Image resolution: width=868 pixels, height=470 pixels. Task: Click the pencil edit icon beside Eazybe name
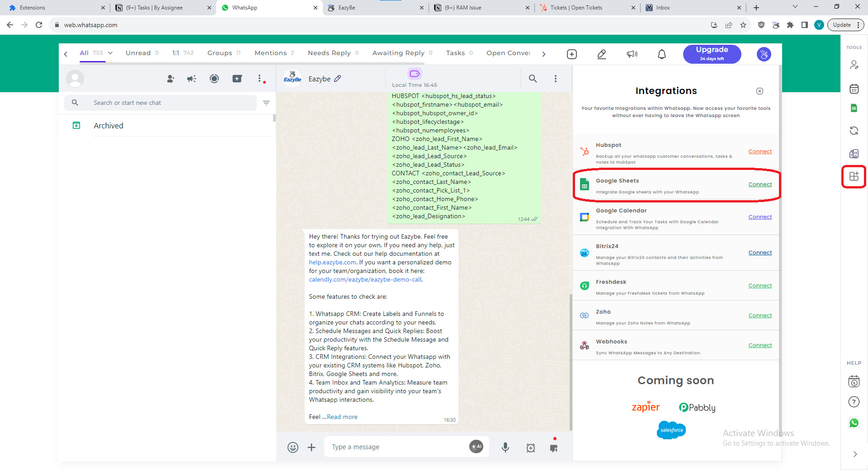click(x=338, y=79)
